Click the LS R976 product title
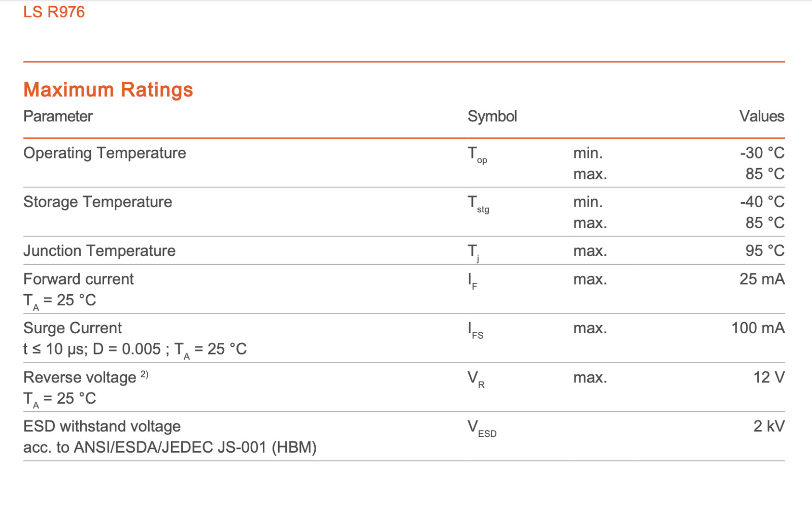 coord(54,12)
